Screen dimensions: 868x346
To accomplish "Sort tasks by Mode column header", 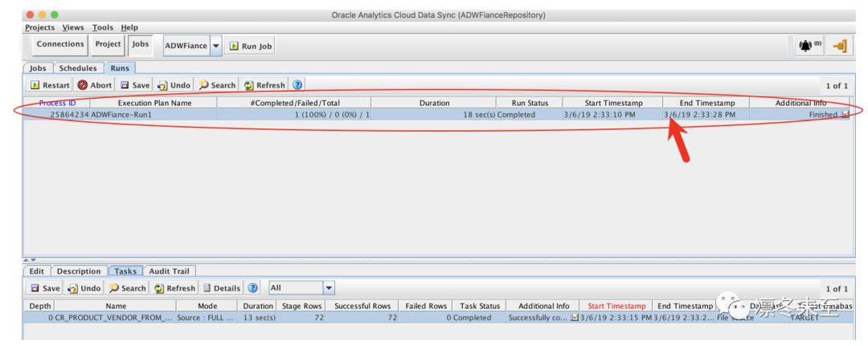I will [x=207, y=306].
